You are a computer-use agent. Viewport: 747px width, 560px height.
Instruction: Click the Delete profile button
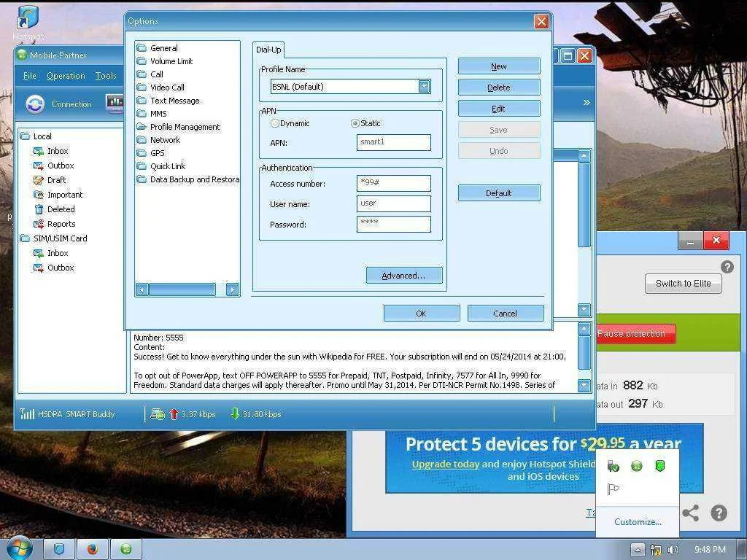[x=499, y=87]
